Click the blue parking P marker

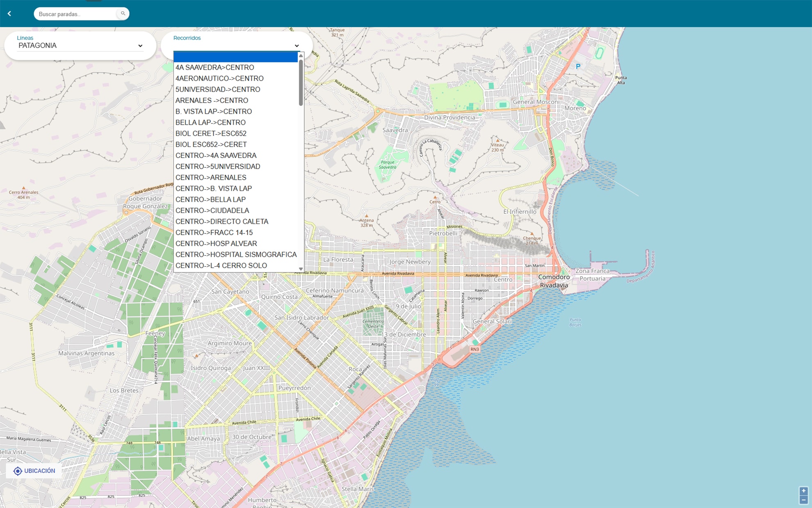[x=578, y=66]
